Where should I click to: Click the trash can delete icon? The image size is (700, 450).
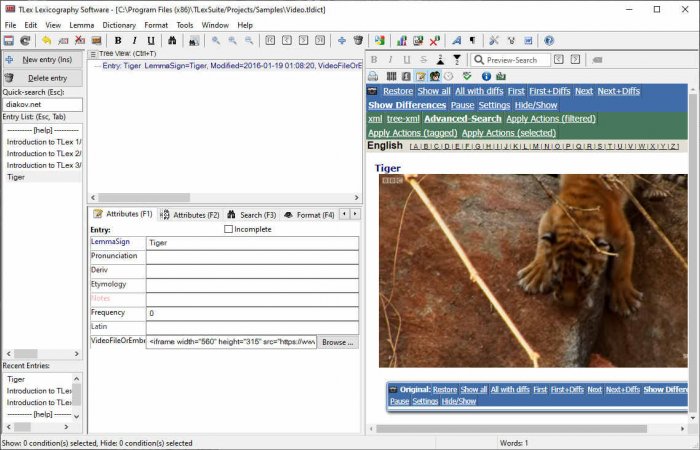click(x=358, y=41)
